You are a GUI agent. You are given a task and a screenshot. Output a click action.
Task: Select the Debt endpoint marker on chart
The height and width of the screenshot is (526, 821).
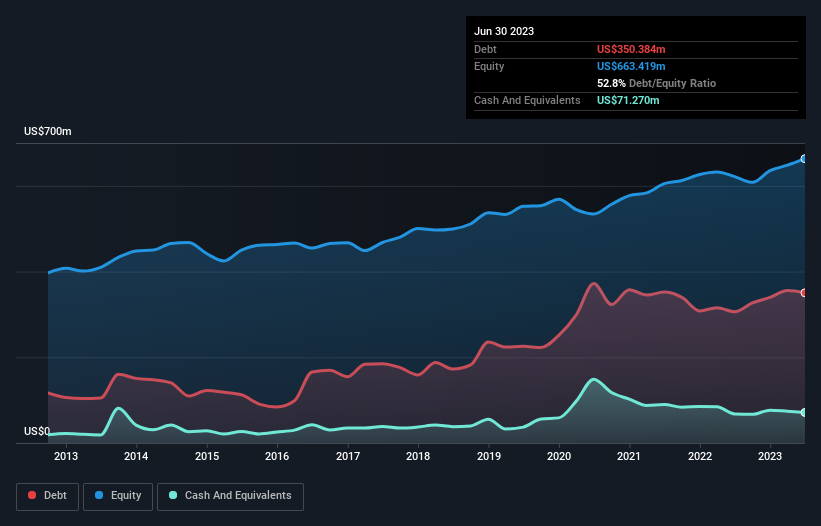(804, 293)
